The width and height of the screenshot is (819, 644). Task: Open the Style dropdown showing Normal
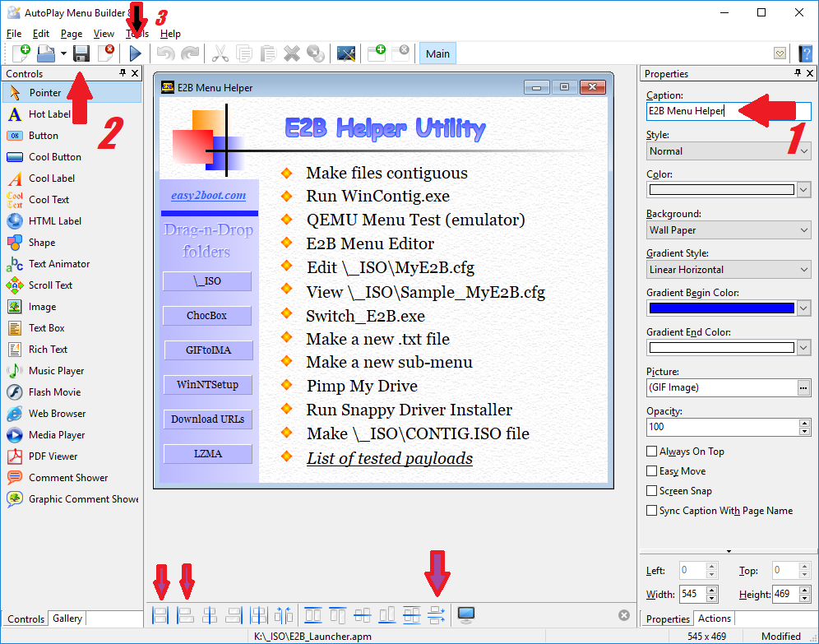729,151
